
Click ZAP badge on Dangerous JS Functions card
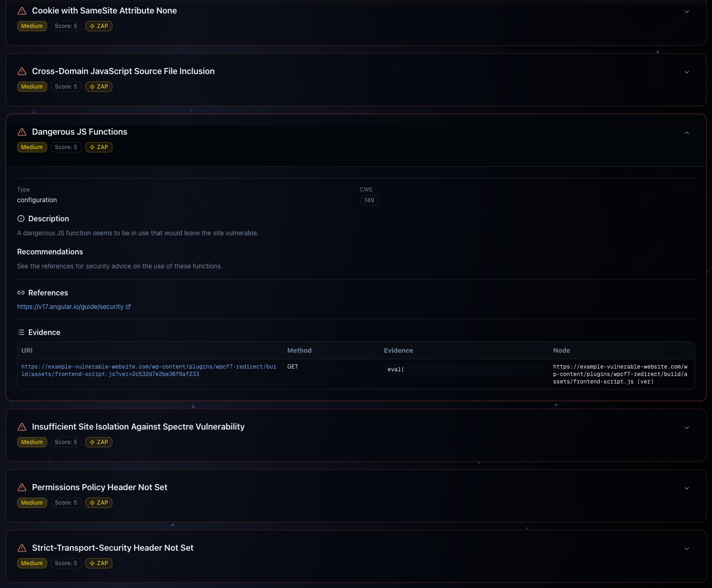(99, 147)
